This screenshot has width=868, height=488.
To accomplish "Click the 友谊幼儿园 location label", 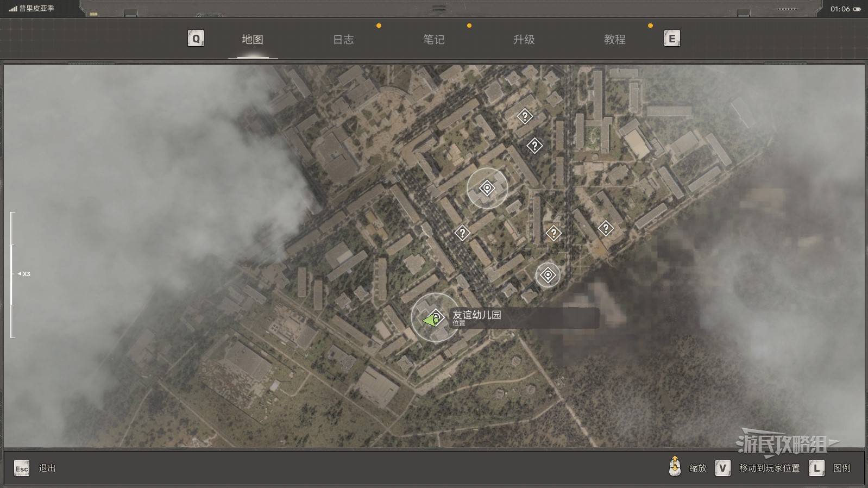I will (x=477, y=315).
